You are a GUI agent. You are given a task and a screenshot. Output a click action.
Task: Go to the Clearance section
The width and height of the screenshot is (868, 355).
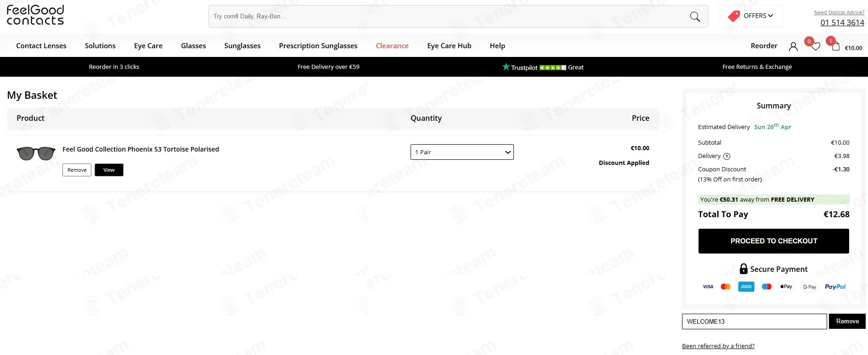[392, 46]
